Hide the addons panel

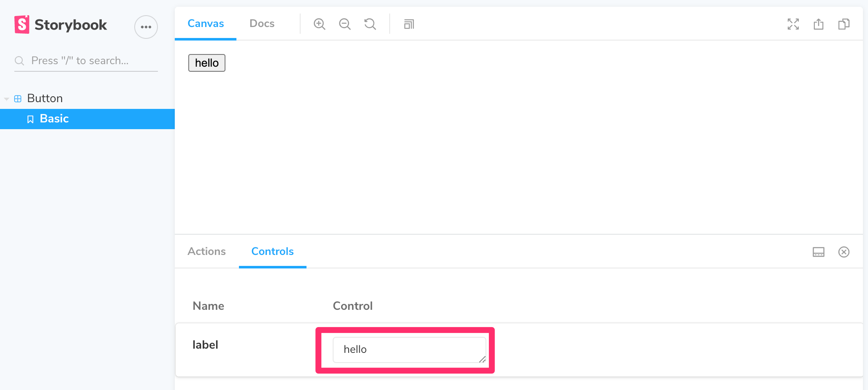coord(844,252)
